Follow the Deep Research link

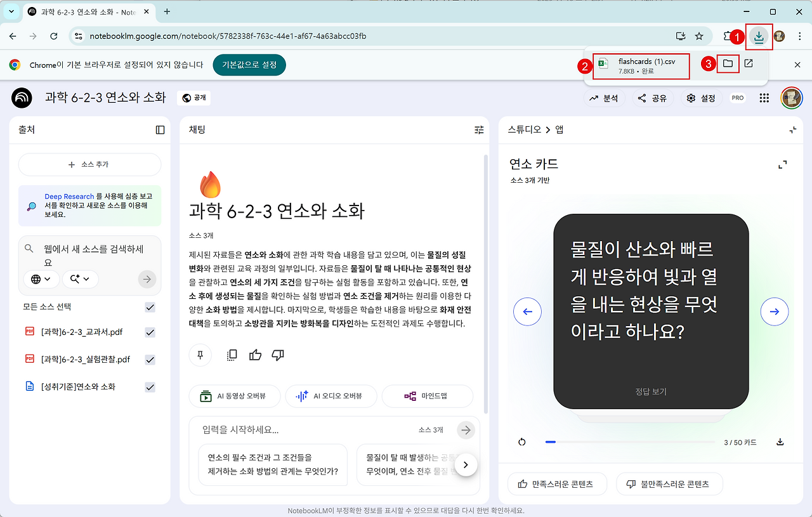point(69,197)
